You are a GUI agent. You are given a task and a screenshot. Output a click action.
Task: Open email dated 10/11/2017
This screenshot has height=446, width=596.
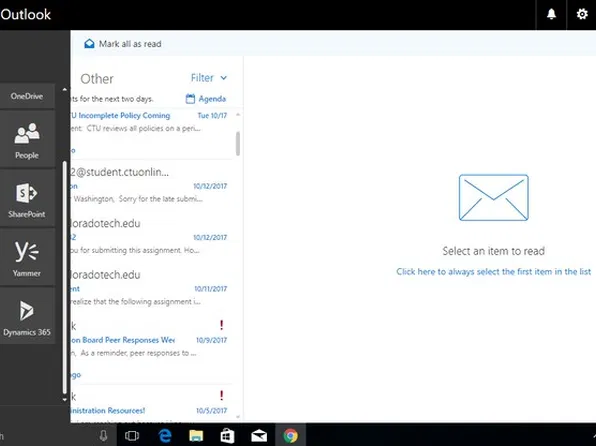(x=152, y=288)
